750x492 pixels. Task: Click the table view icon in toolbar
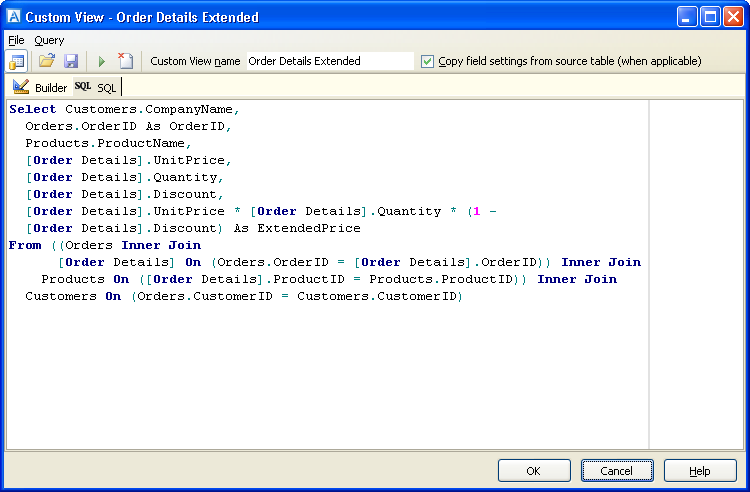[x=17, y=61]
